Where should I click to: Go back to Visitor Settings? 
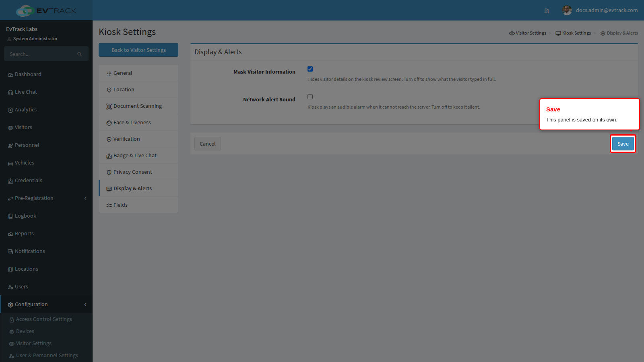(x=138, y=50)
